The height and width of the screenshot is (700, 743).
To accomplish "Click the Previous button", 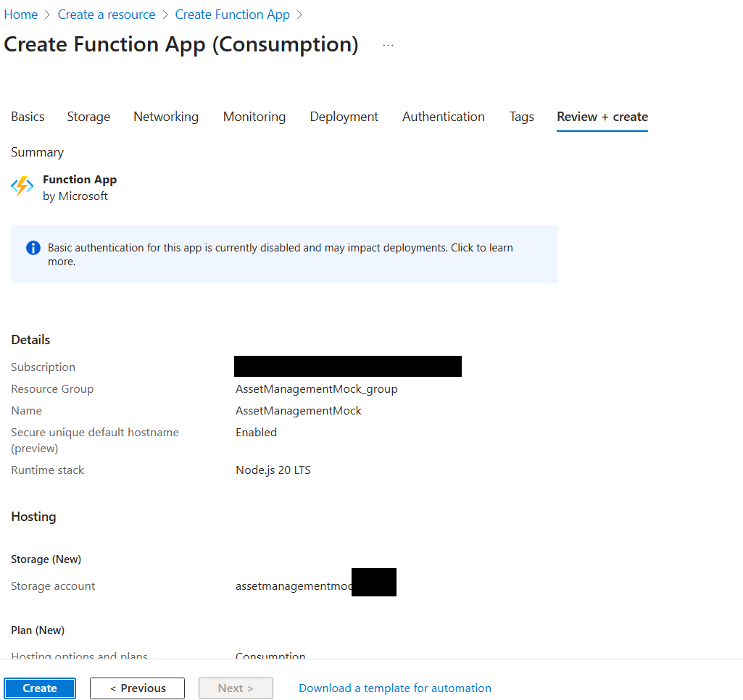I will (137, 688).
